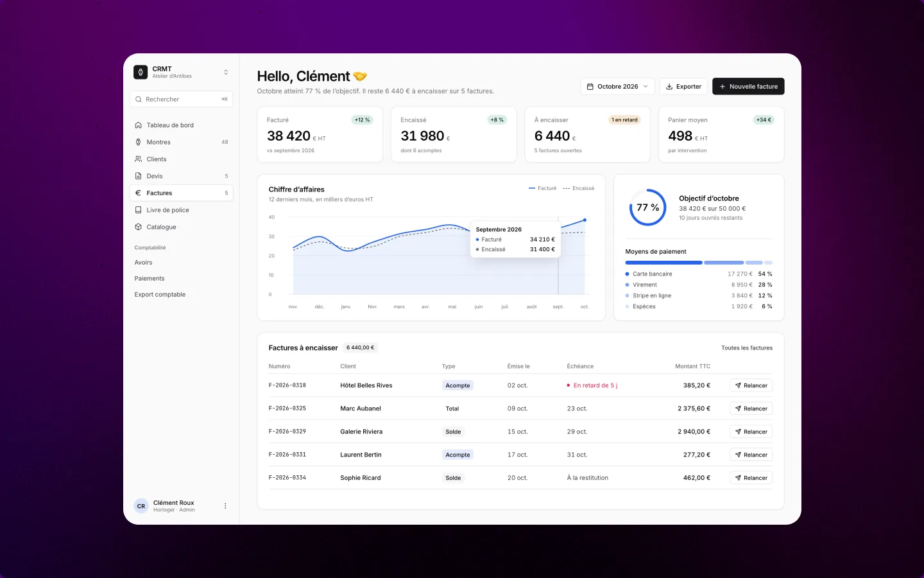Go to the Paiements page
Viewport: 924px width, 578px height.
tap(150, 279)
